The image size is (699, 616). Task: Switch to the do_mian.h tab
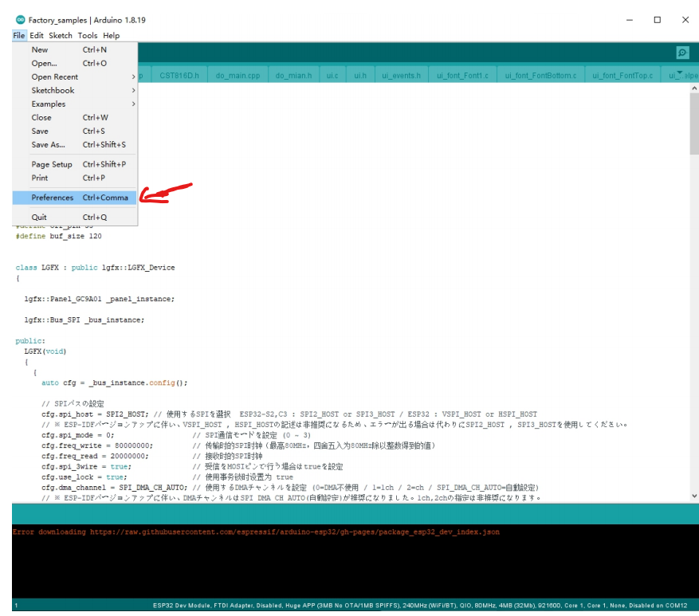(293, 76)
